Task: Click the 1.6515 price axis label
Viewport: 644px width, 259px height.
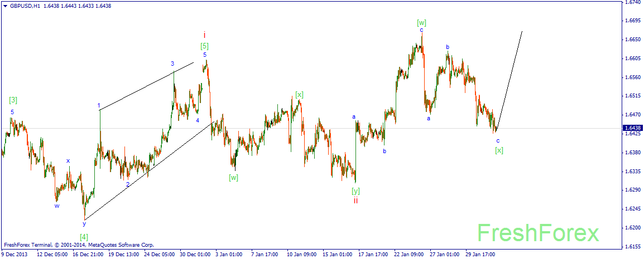Action: coord(633,96)
